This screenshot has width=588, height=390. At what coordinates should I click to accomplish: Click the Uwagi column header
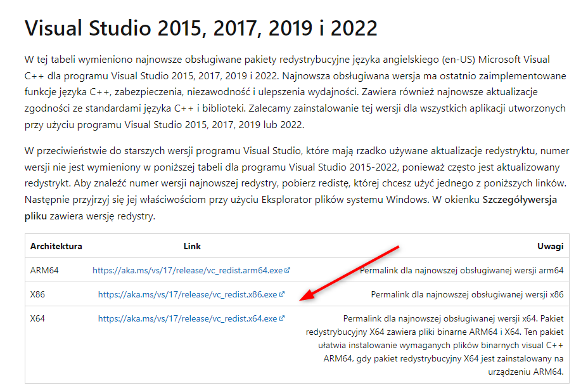pos(551,246)
